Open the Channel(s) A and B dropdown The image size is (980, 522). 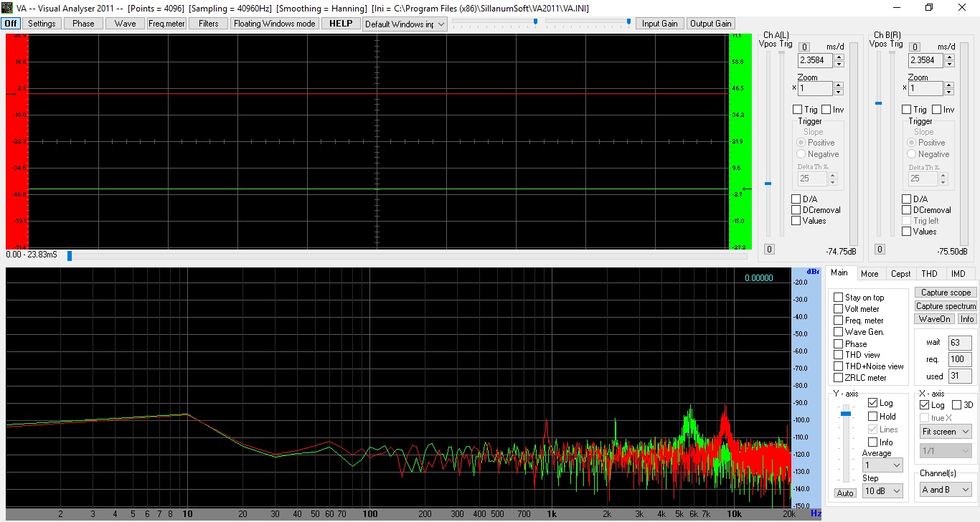point(946,490)
